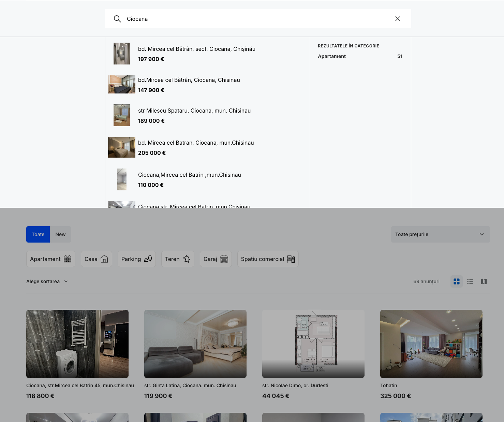This screenshot has height=422, width=504.
Task: Click the 51 results count
Action: pyautogui.click(x=400, y=56)
